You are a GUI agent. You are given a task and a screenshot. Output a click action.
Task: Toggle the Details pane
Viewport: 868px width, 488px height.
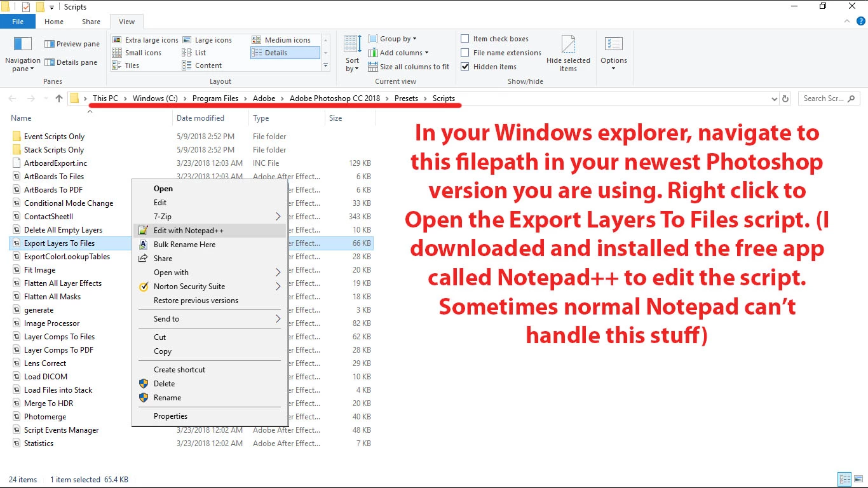(71, 62)
